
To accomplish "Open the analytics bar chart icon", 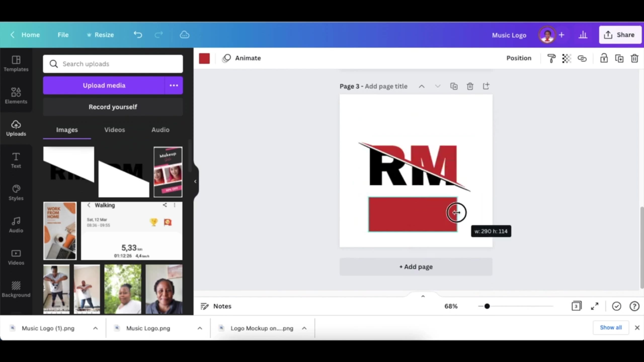I will point(583,35).
